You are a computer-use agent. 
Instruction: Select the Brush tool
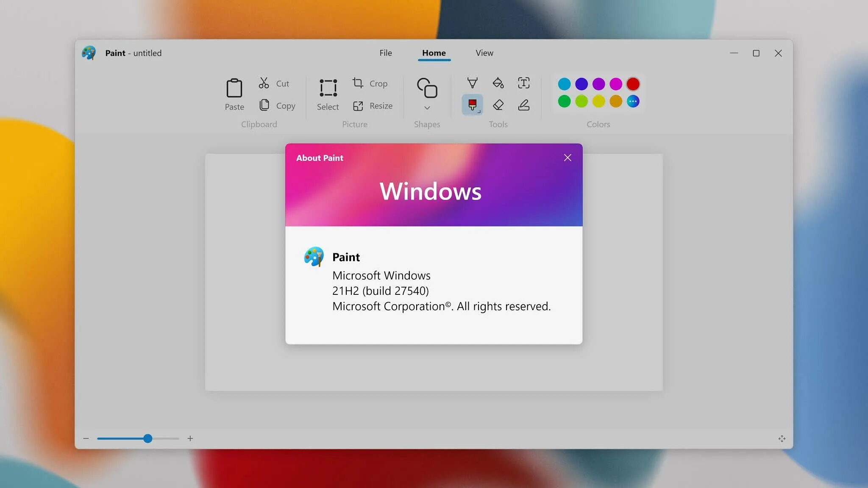tap(472, 105)
